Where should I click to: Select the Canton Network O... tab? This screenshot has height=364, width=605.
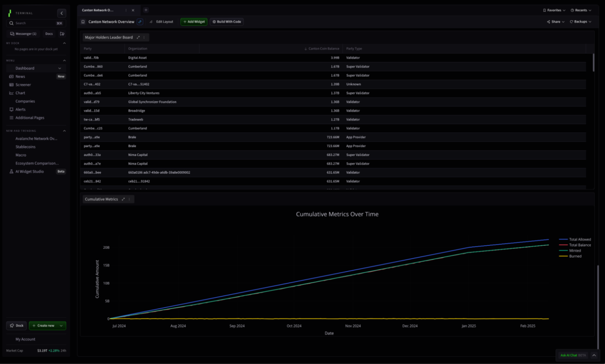(97, 10)
